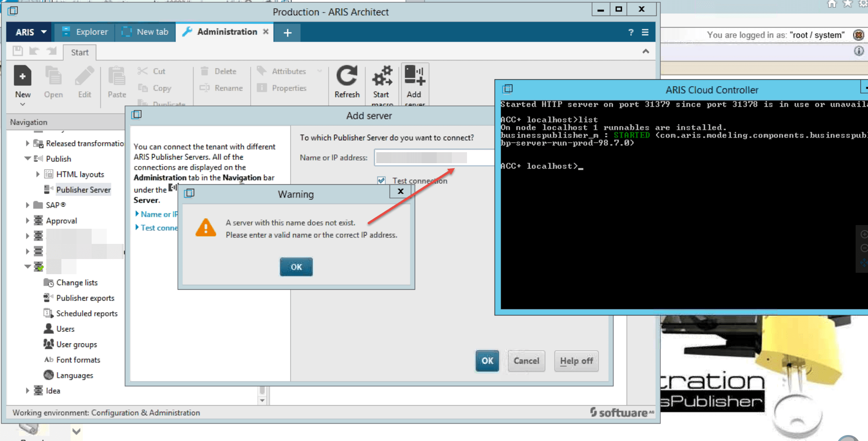Image resolution: width=868 pixels, height=441 pixels.
Task: Collapse the Publish tree node
Action: (x=27, y=159)
